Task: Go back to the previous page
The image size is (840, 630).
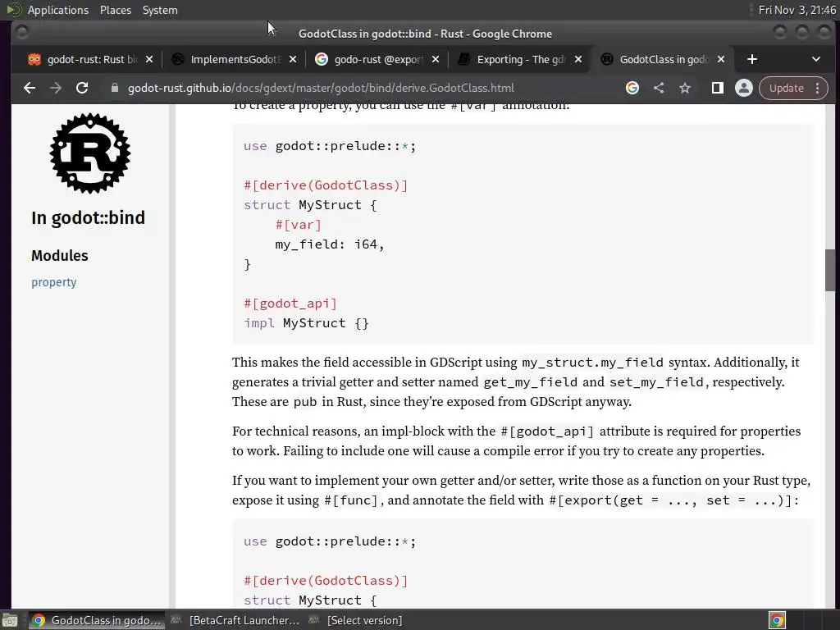Action: pos(30,88)
